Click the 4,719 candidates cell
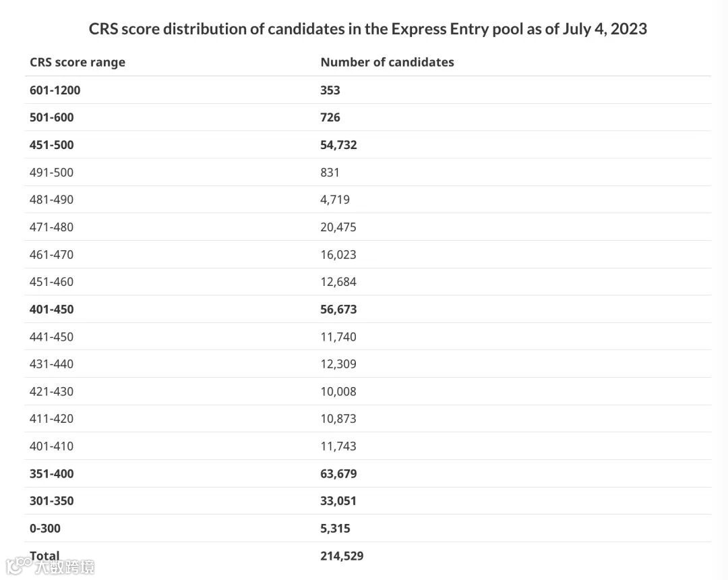728x580 pixels. click(x=335, y=200)
